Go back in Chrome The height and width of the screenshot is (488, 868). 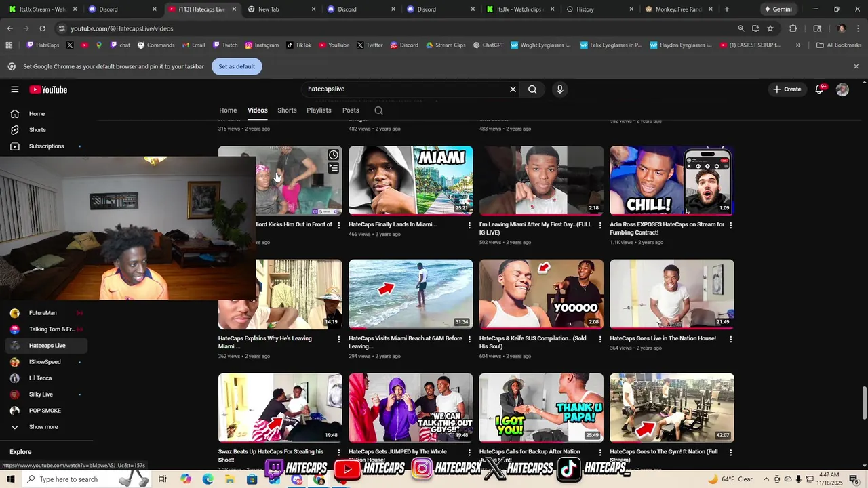click(x=9, y=28)
